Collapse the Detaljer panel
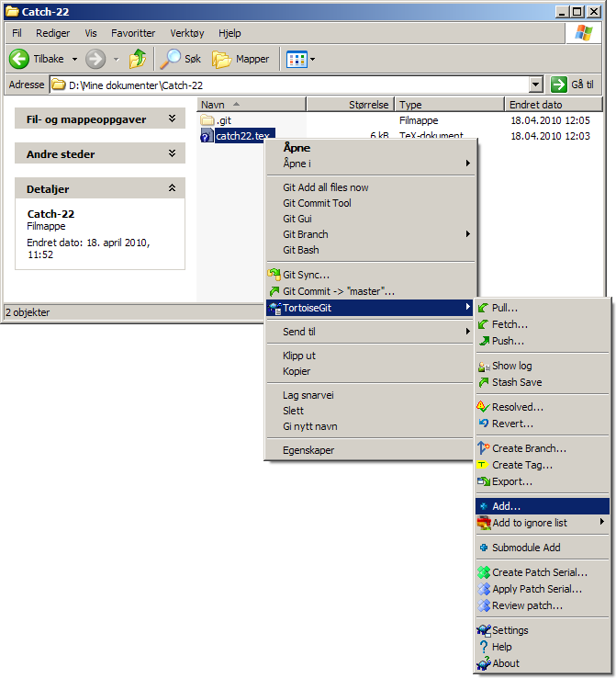616x678 pixels. (172, 187)
